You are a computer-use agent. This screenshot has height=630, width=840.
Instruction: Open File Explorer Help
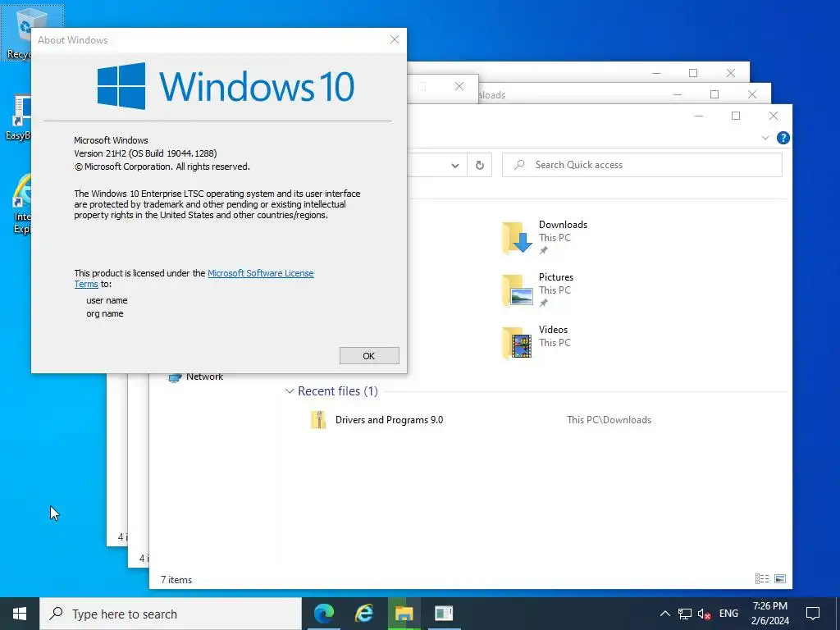pos(783,138)
